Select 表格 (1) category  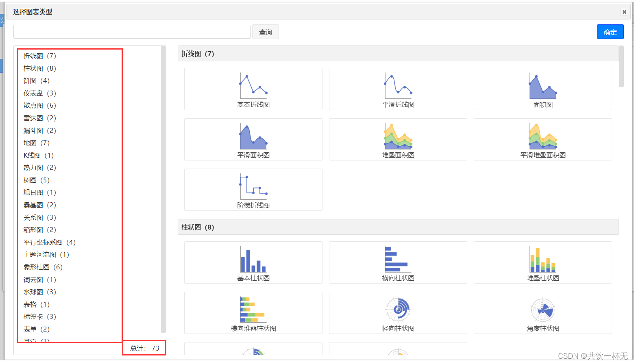coord(37,304)
